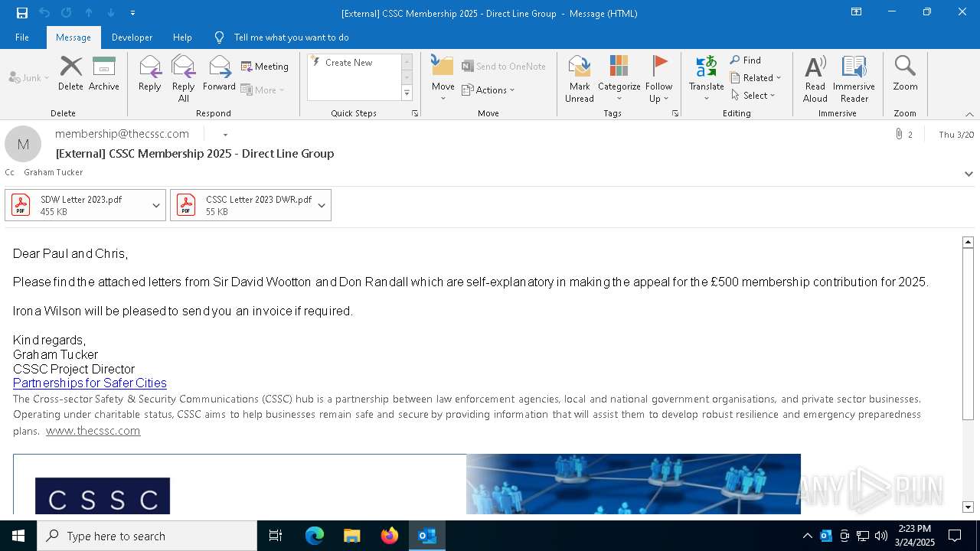Follow the Partnerships for Safer Cities link
Image resolution: width=980 pixels, height=551 pixels.
coord(90,383)
